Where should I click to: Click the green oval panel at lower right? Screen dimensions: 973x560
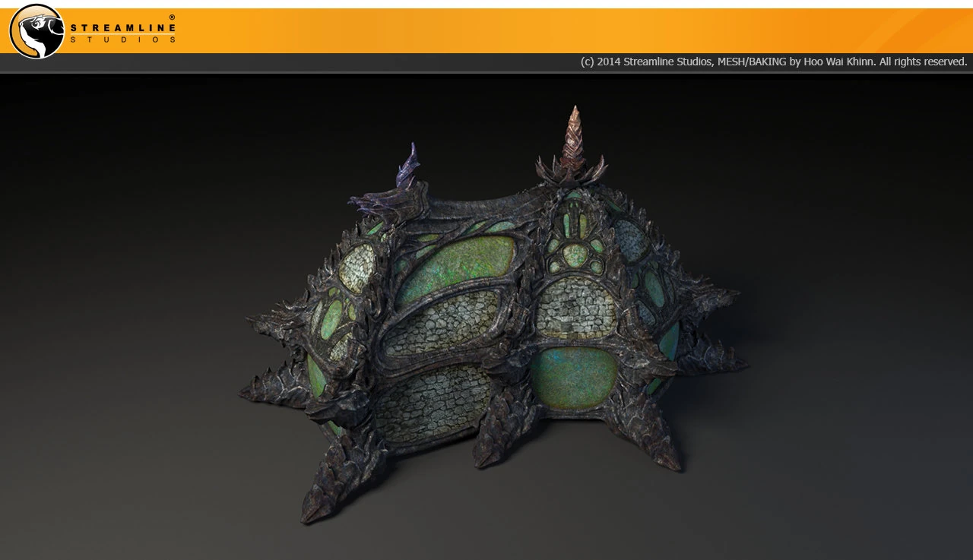pyautogui.click(x=574, y=378)
